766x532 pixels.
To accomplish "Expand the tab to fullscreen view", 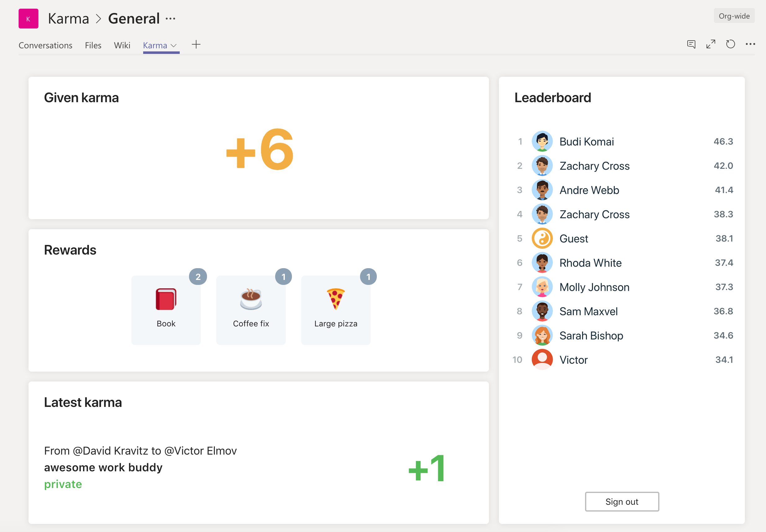I will pyautogui.click(x=711, y=44).
